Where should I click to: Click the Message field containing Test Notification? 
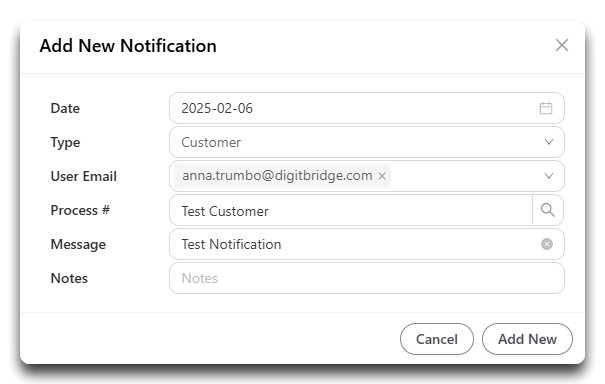367,244
